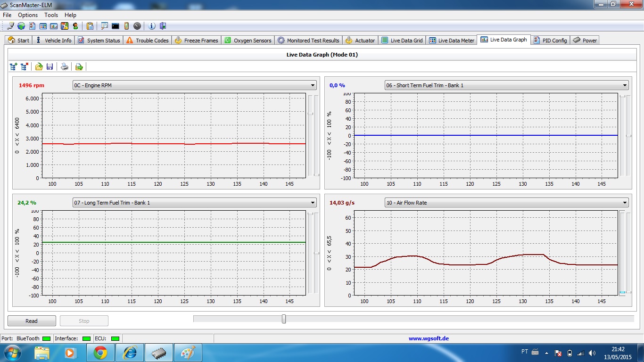This screenshot has width=644, height=362.
Task: Click the add graph icon with green plus
Action: [x=13, y=67]
